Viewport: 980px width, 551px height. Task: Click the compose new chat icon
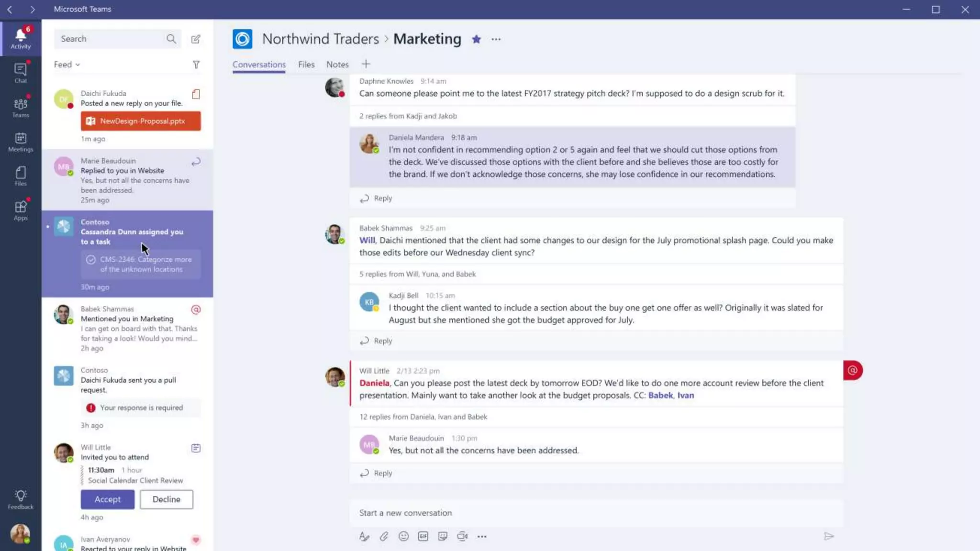point(196,39)
